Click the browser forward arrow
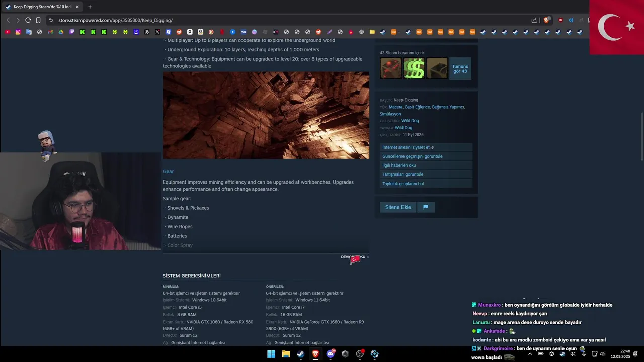Image resolution: width=644 pixels, height=362 pixels. click(x=18, y=20)
